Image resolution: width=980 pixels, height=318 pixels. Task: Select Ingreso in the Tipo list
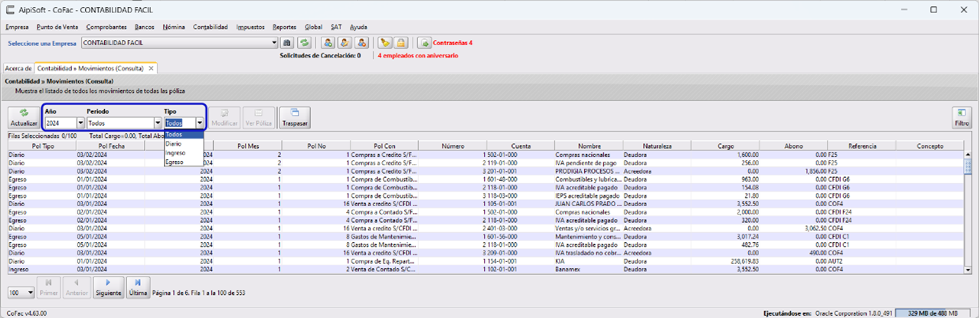click(x=184, y=152)
